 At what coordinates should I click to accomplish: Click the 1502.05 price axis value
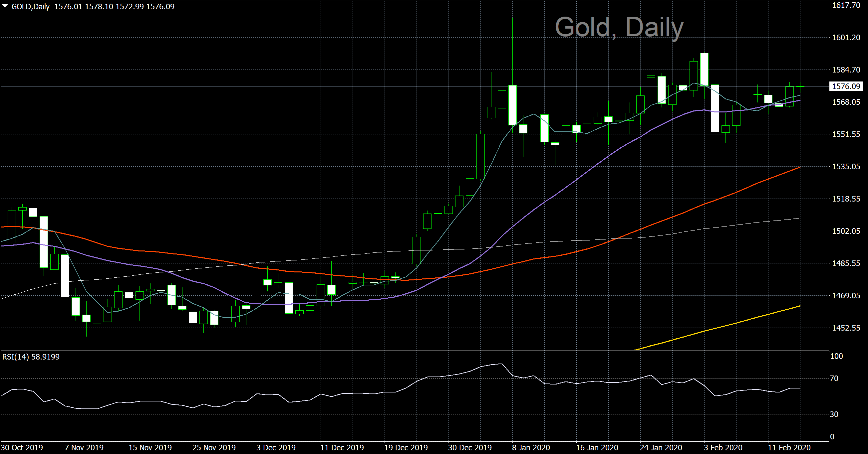(846, 231)
